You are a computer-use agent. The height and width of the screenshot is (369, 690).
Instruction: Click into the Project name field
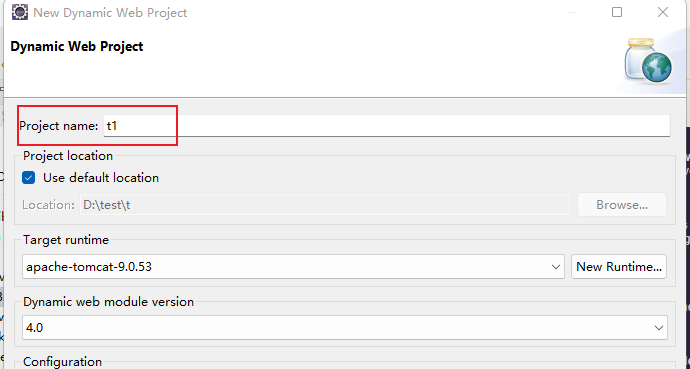(x=387, y=126)
